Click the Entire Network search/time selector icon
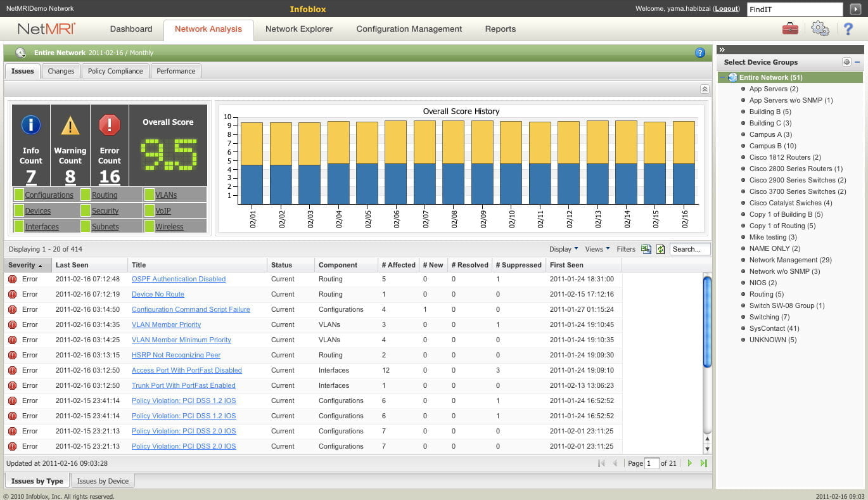The image size is (868, 500). pos(21,53)
